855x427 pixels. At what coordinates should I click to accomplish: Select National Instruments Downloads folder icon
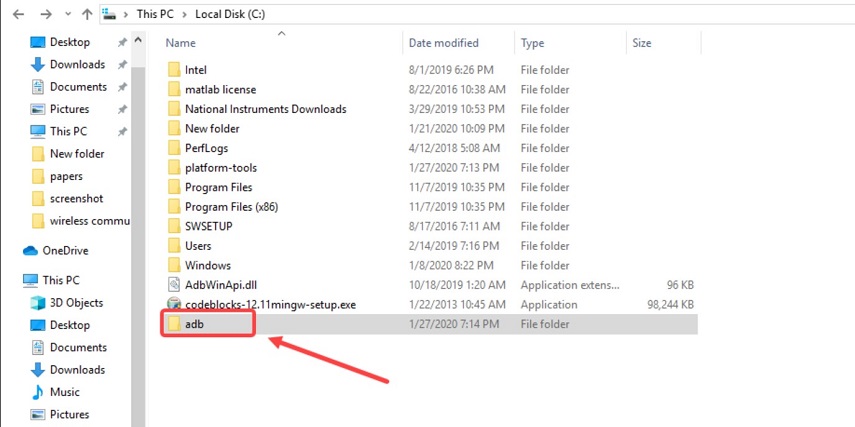click(174, 109)
